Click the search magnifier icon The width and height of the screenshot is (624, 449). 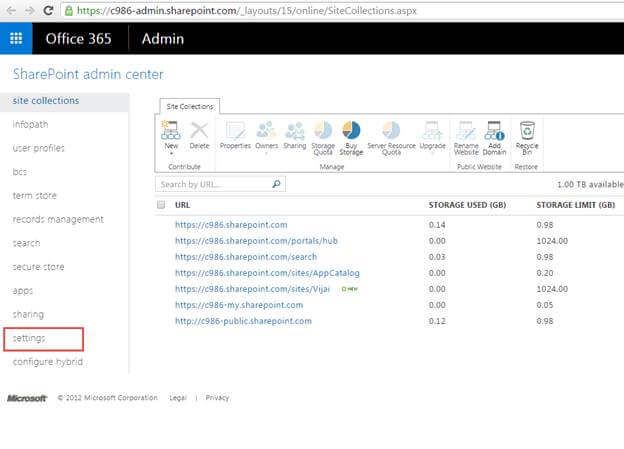coord(276,184)
